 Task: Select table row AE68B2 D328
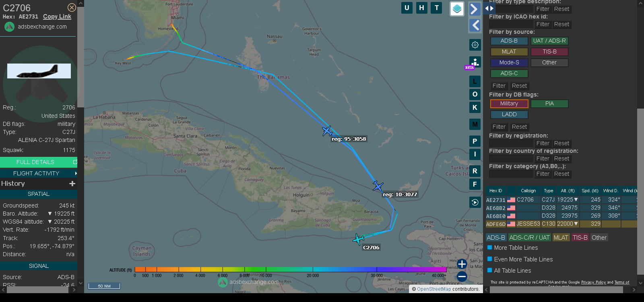click(x=561, y=208)
